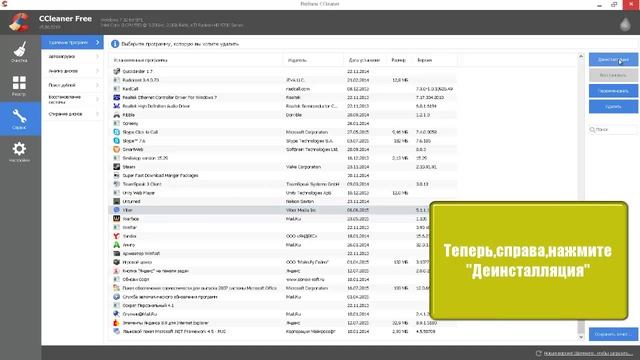640x360 pixels.
Task: Focus the Поиск search field
Action: click(x=613, y=129)
